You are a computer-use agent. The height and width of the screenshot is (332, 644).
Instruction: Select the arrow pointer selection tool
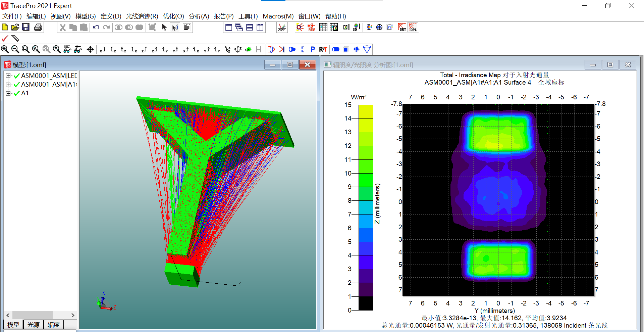(164, 27)
